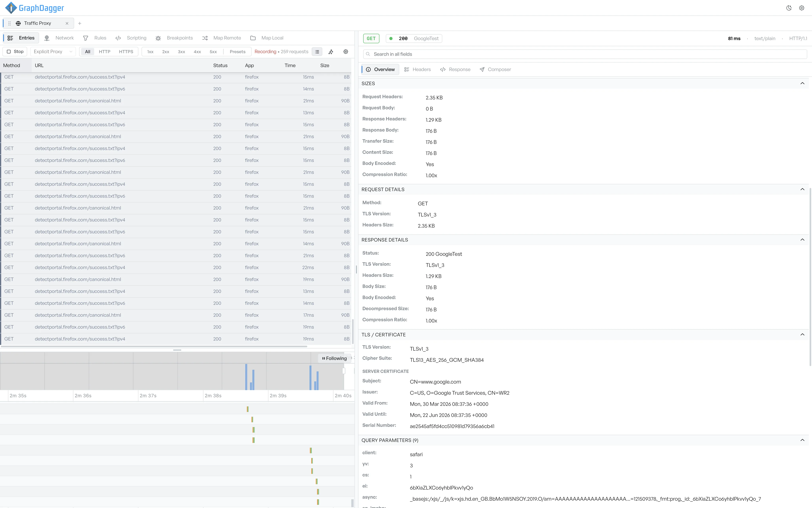Click the GET method badge in details
Image resolution: width=812 pixels, height=508 pixels.
[371, 38]
